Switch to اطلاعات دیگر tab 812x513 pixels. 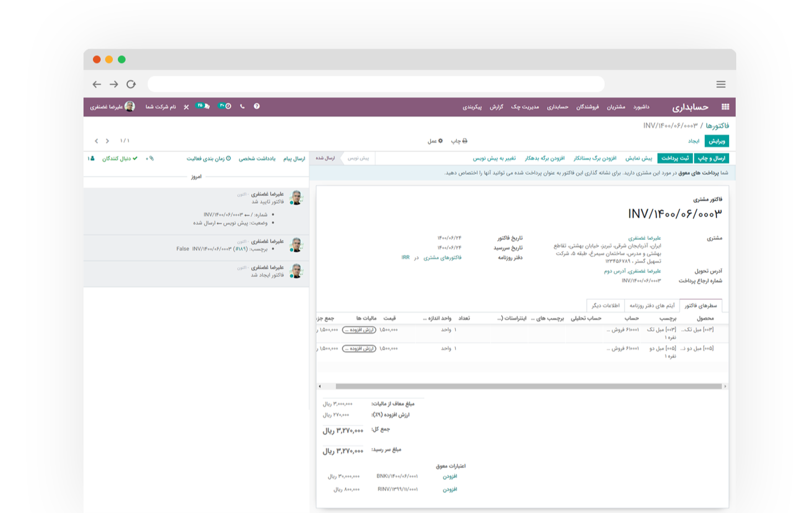606,305
